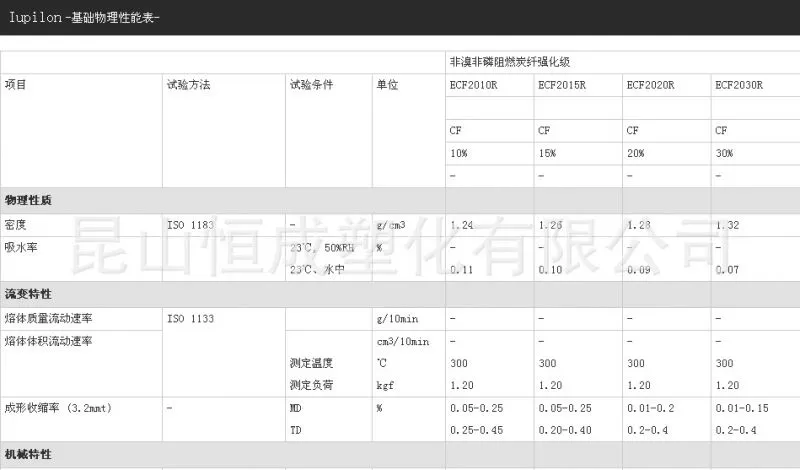
Task: Click the "TD" shrinkage direction cell
Action: pyautogui.click(x=295, y=431)
